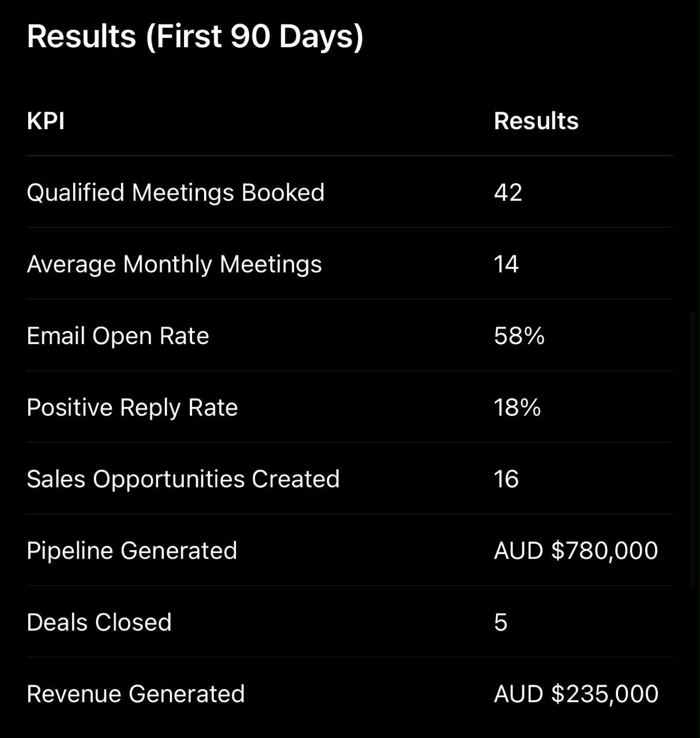Click the value 16 for opportunities created
The height and width of the screenshot is (738, 700).
[506, 479]
